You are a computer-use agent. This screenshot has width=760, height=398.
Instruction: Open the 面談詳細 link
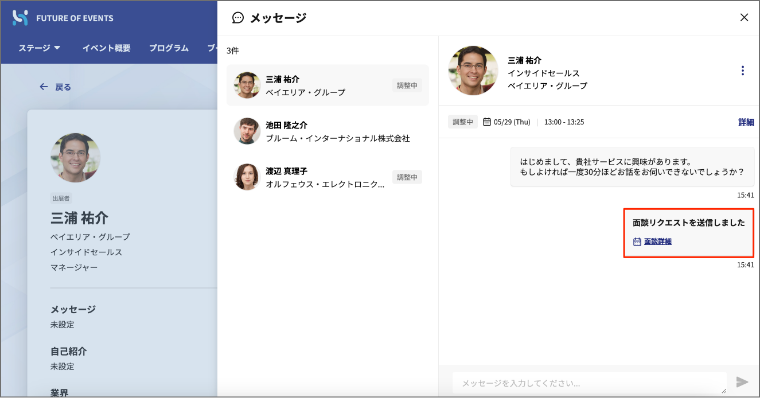pyautogui.click(x=658, y=241)
